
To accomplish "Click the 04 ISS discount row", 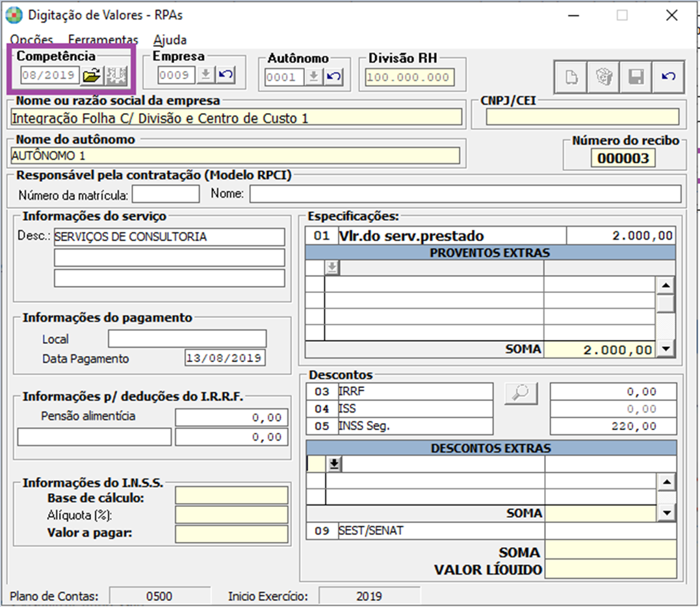I will (x=400, y=409).
